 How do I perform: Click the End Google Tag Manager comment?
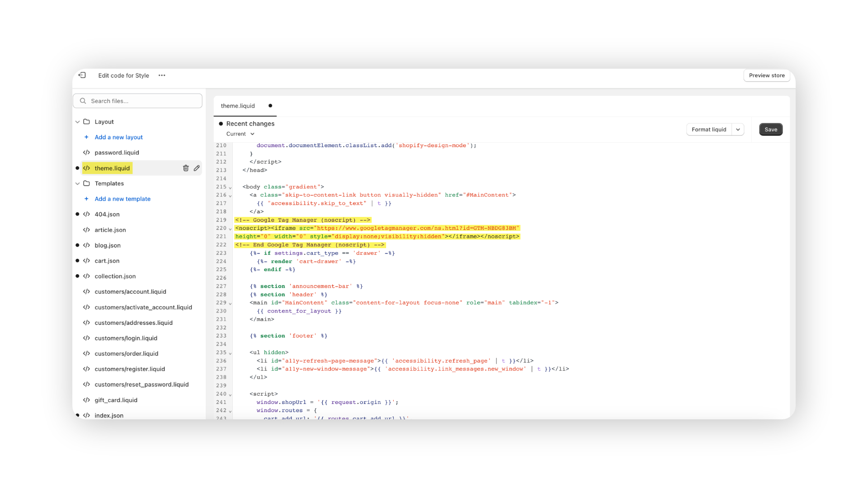click(310, 245)
